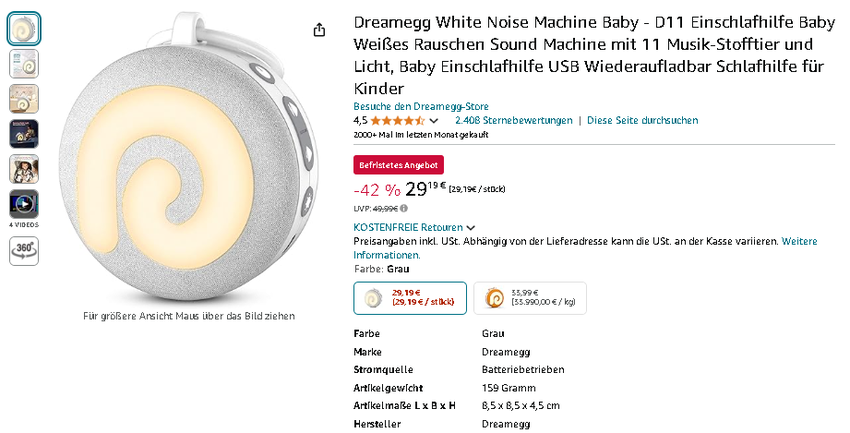
Task: Open the 4 Videos thumbnail
Action: 24,204
